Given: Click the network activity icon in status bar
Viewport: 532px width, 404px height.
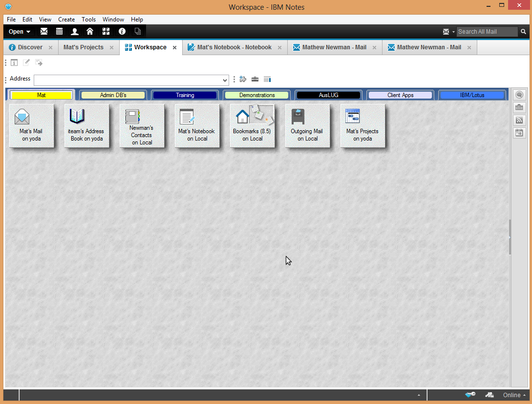Looking at the screenshot, I should (489, 395).
